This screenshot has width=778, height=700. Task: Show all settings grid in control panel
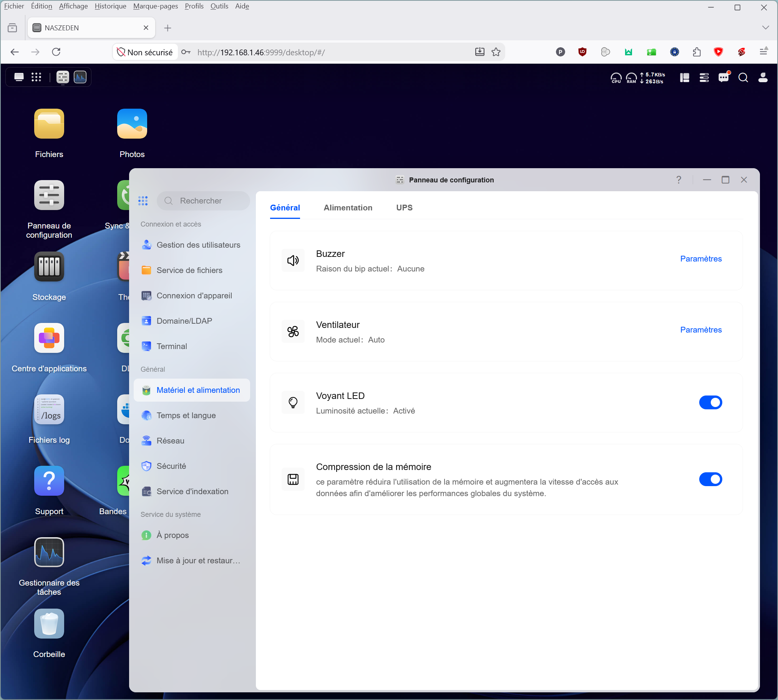coord(143,201)
